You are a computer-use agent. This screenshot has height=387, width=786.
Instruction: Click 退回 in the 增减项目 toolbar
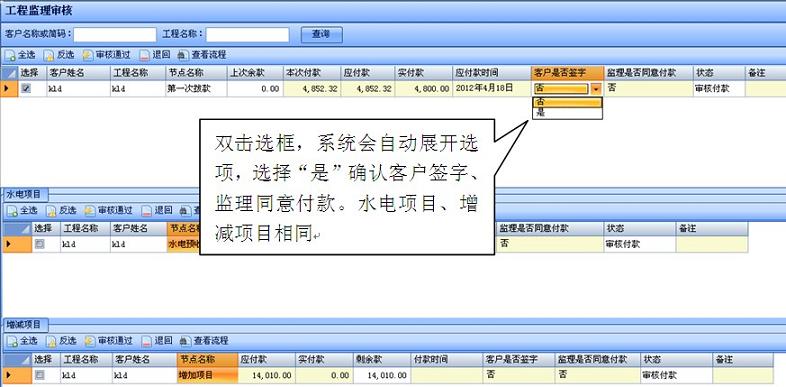click(x=157, y=341)
